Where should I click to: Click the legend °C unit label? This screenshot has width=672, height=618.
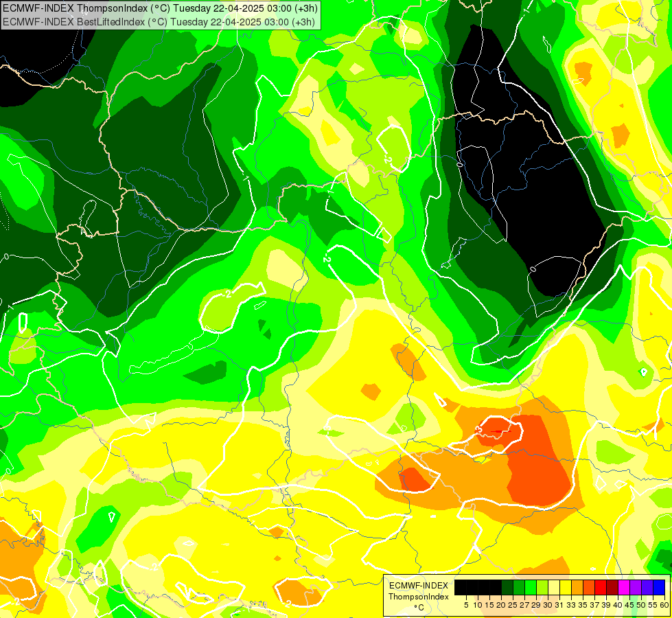[419, 607]
